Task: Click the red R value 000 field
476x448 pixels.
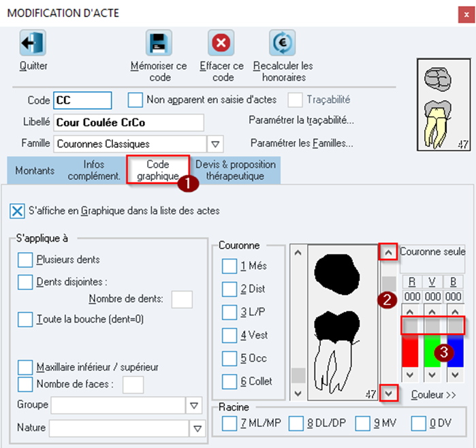Action: coord(412,296)
